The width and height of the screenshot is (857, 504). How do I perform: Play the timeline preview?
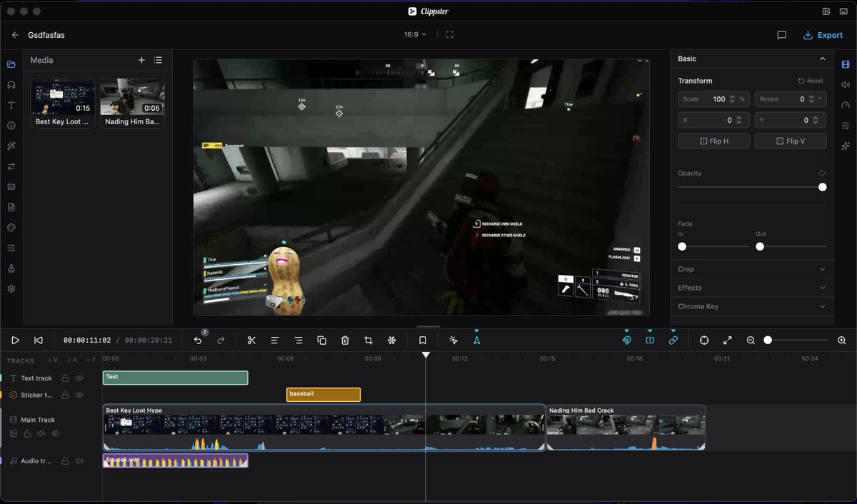[x=15, y=341]
